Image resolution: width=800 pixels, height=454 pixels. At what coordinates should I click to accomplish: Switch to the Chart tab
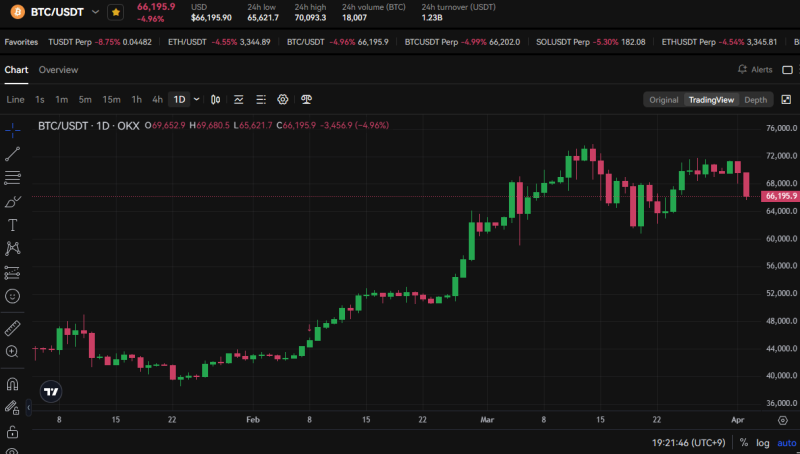coord(16,70)
